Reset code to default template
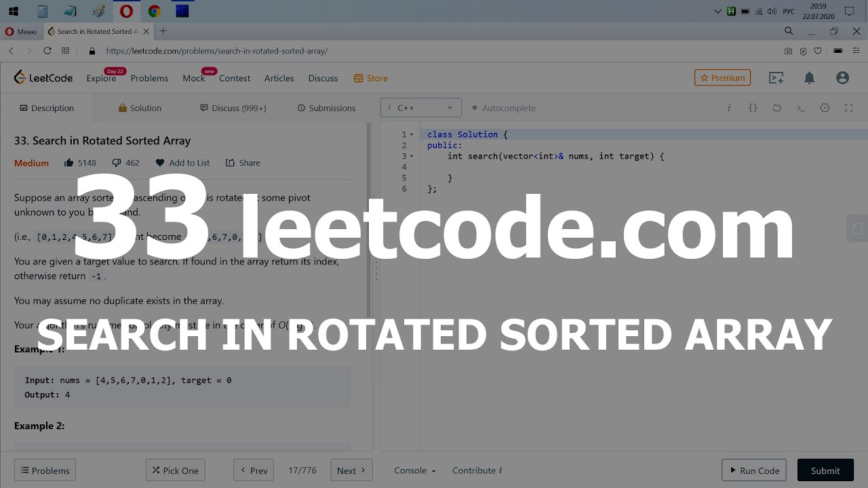The width and height of the screenshot is (868, 488). click(777, 108)
